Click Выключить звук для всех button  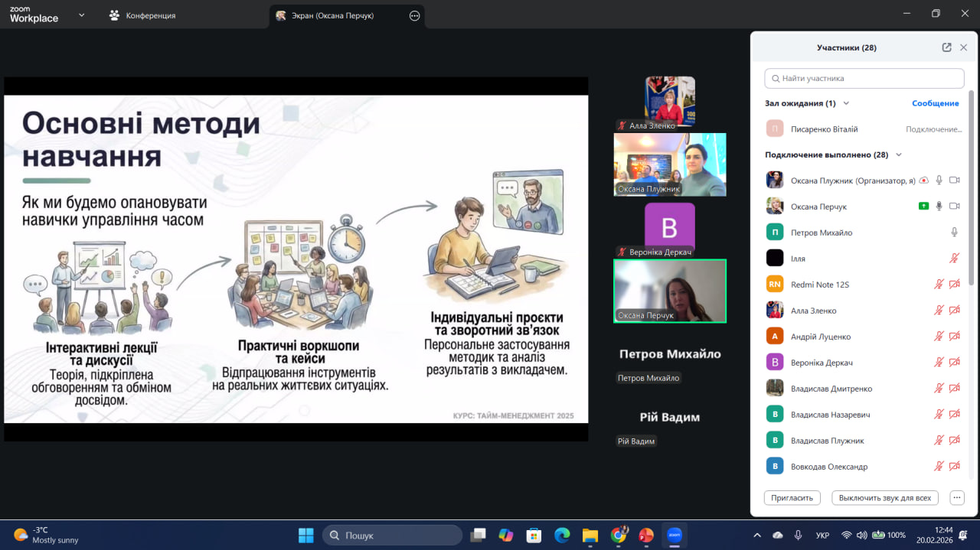(884, 498)
